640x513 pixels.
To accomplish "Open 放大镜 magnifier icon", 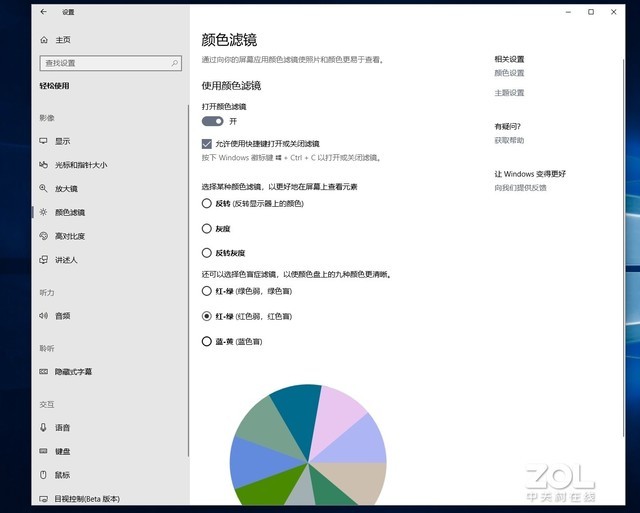I will click(44, 188).
